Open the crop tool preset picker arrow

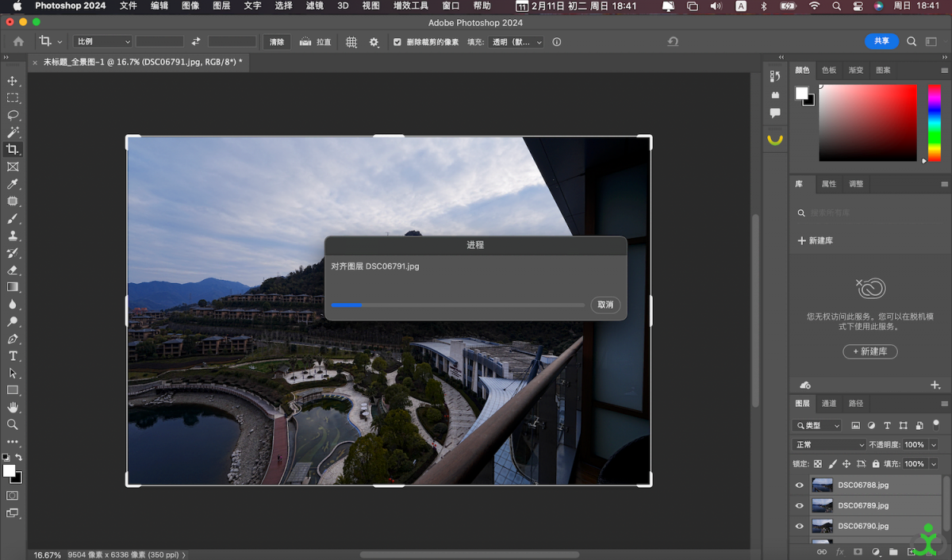coord(59,42)
